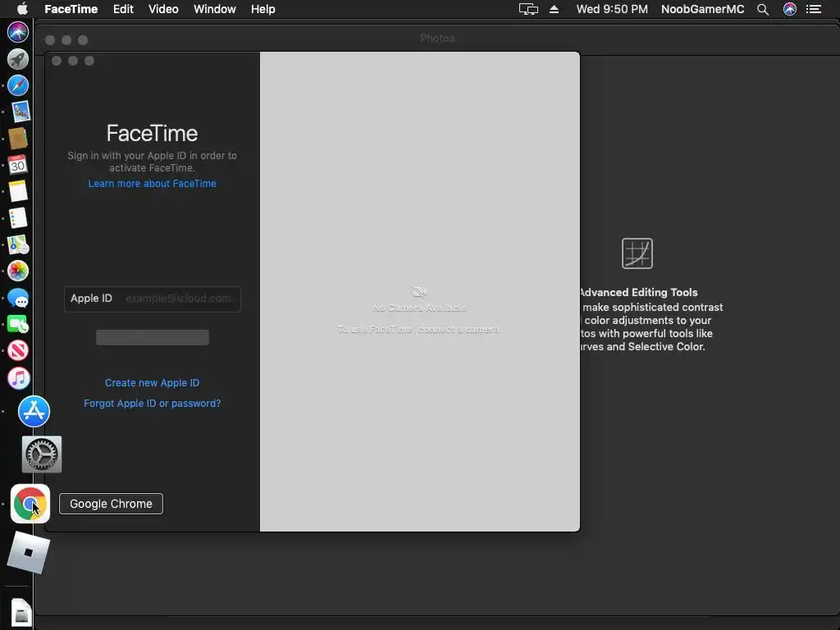Click the 'Advanced Editing Tools' heading in Photos
Screen dimensions: 840x630
click(638, 292)
